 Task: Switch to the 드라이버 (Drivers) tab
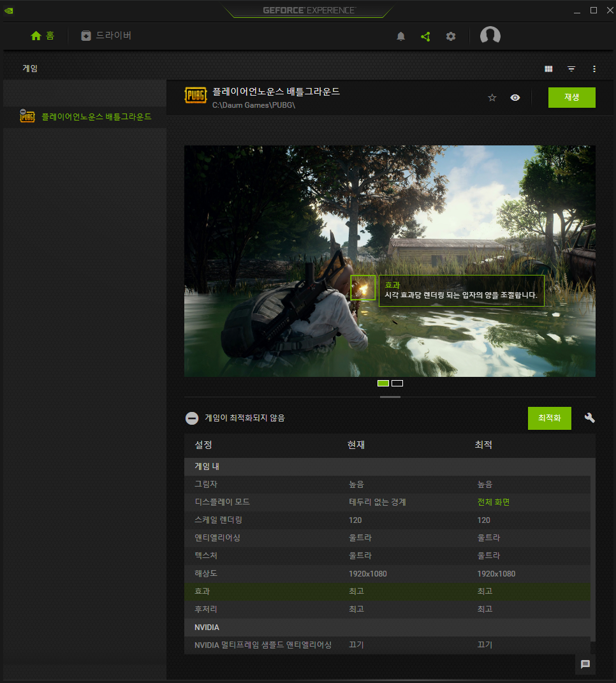pos(106,36)
